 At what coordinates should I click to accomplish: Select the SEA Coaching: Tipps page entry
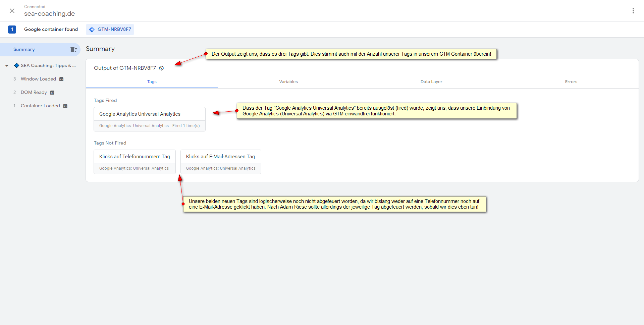click(48, 66)
